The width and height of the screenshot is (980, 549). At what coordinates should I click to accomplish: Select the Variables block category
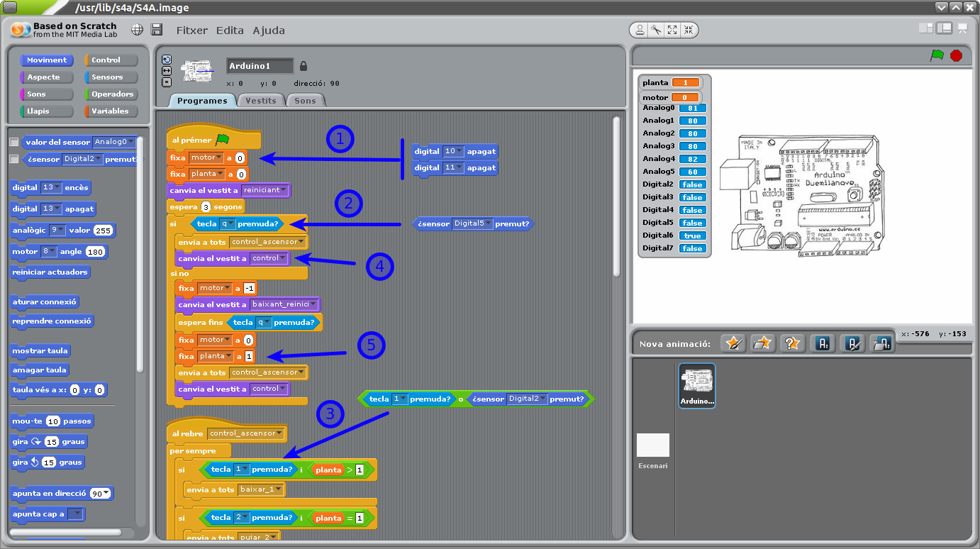(111, 111)
